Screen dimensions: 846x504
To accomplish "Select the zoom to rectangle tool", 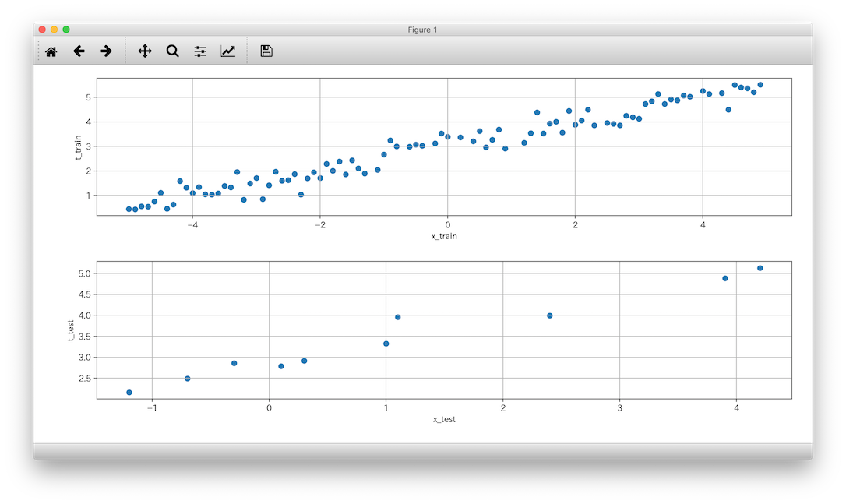I will coord(172,51).
